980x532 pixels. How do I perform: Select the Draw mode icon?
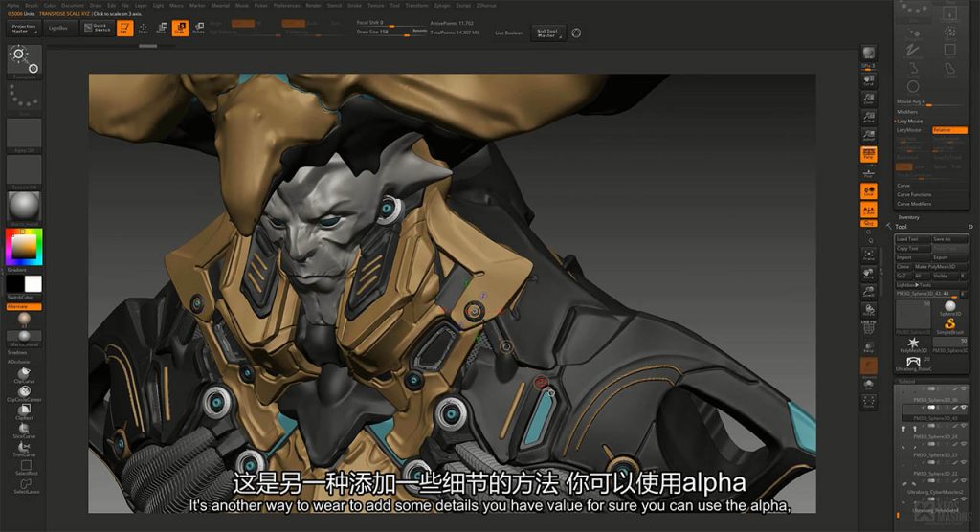144,28
